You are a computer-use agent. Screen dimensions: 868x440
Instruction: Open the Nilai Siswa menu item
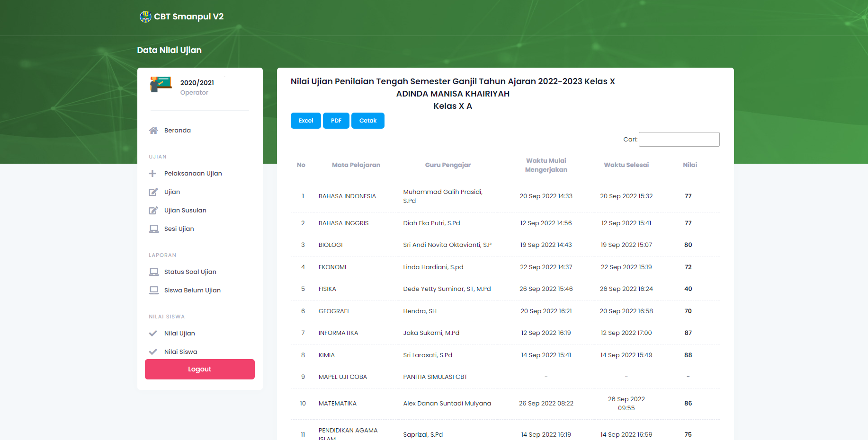pos(180,352)
